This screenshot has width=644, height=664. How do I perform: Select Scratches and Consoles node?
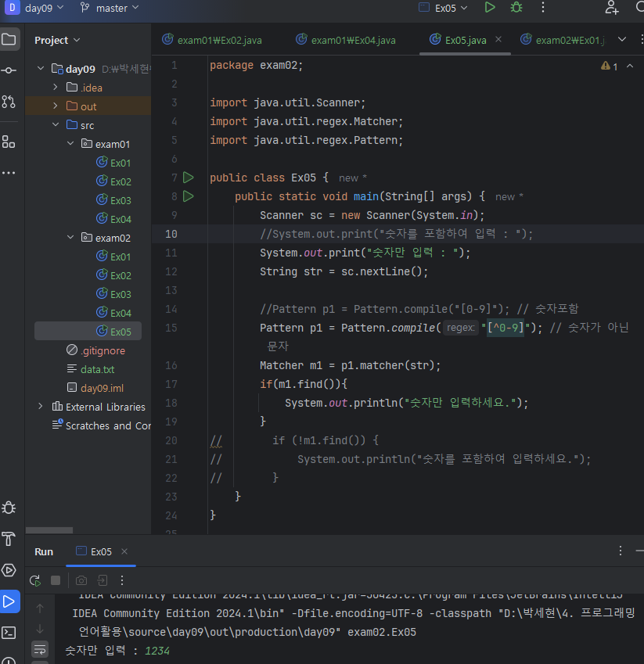101,425
